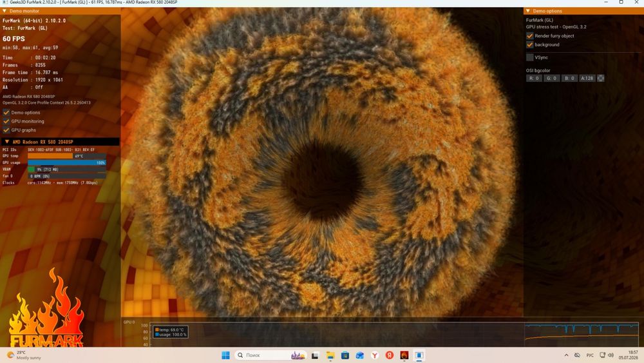Viewport: 644px width, 363px height.
Task: Open the weather widget on taskbar
Action: (24, 355)
